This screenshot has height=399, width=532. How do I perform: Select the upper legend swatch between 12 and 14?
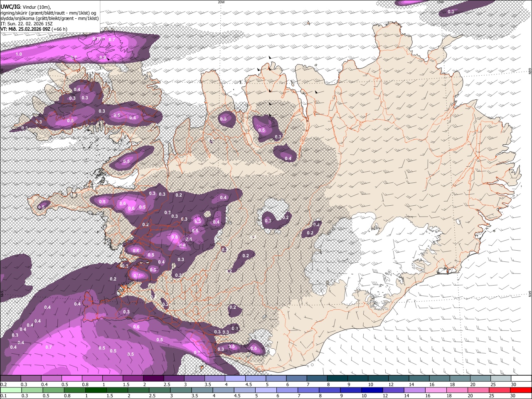(399, 378)
